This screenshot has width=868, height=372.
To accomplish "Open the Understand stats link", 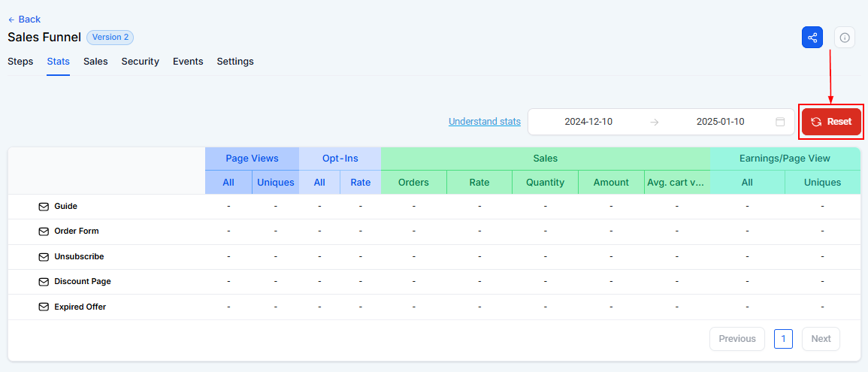I will coord(485,121).
